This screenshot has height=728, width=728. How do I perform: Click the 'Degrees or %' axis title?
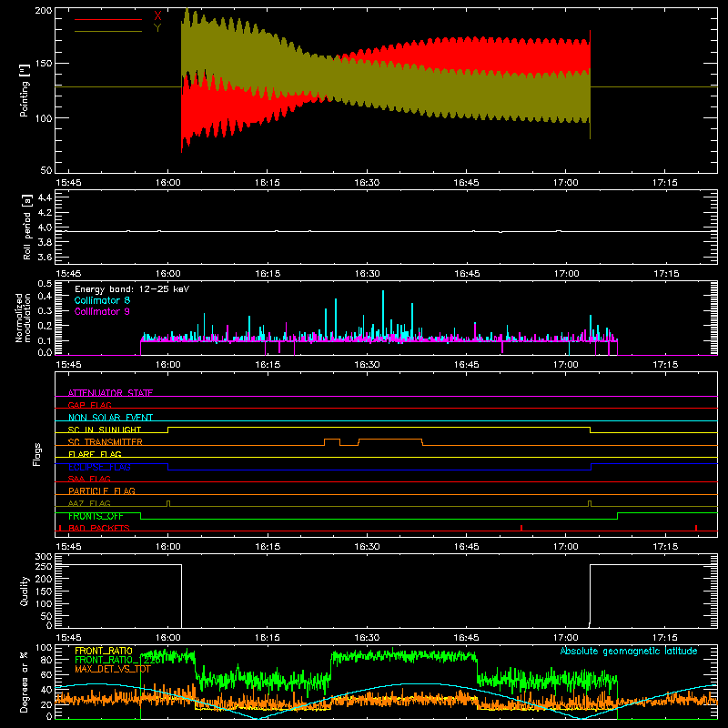tap(25, 682)
